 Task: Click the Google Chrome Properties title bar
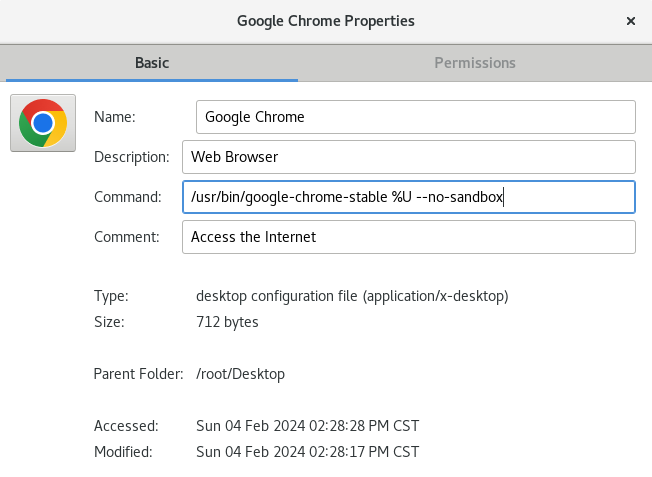pyautogui.click(x=326, y=21)
